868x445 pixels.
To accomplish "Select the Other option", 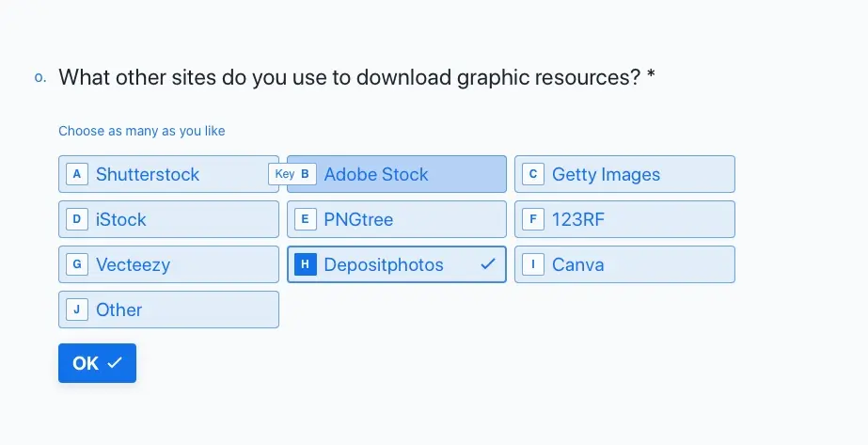I will point(168,310).
